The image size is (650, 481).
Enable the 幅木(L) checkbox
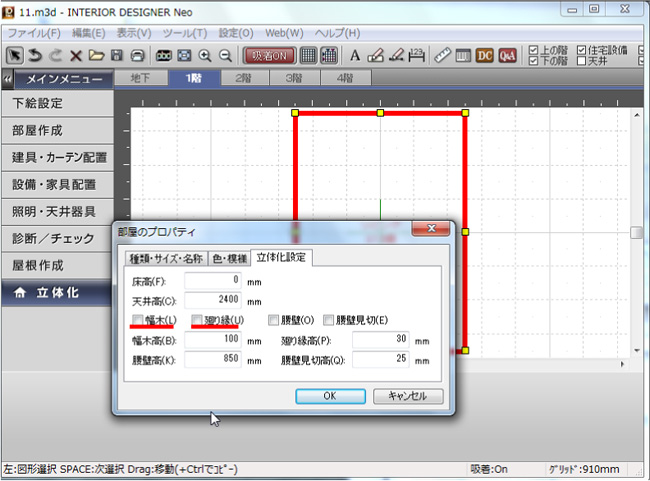[138, 320]
